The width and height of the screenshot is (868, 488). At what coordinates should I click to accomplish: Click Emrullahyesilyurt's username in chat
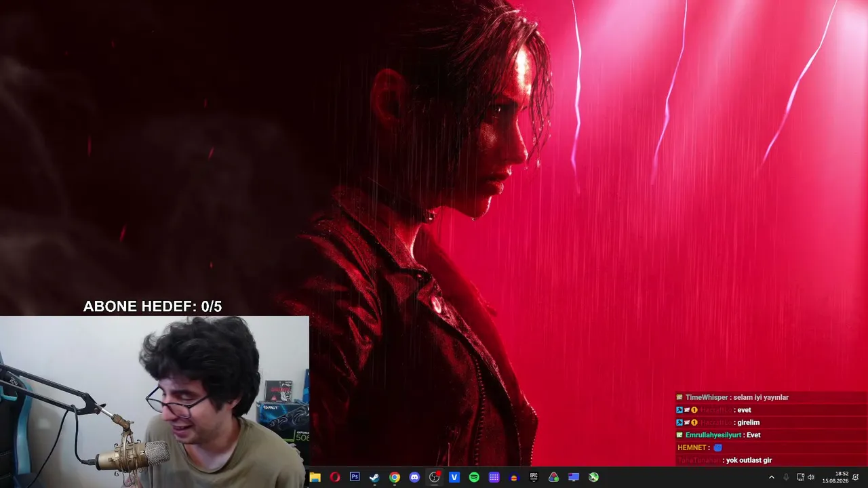[x=713, y=435]
